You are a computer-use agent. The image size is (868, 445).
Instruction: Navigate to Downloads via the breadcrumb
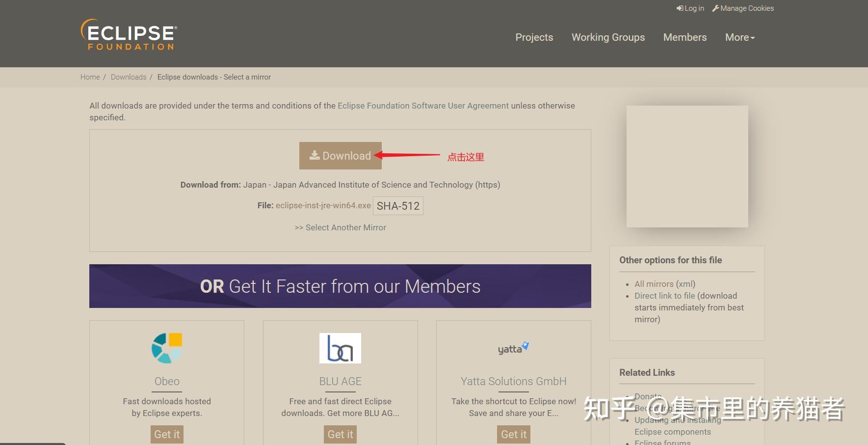point(128,77)
